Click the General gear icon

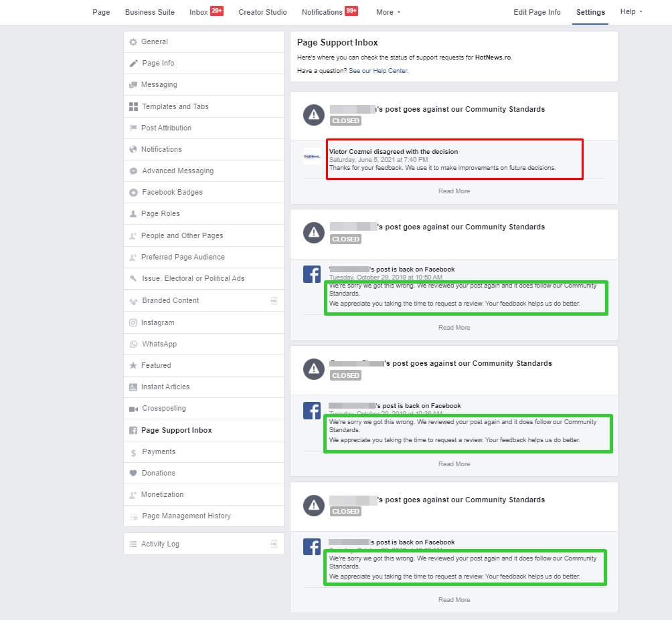click(133, 42)
